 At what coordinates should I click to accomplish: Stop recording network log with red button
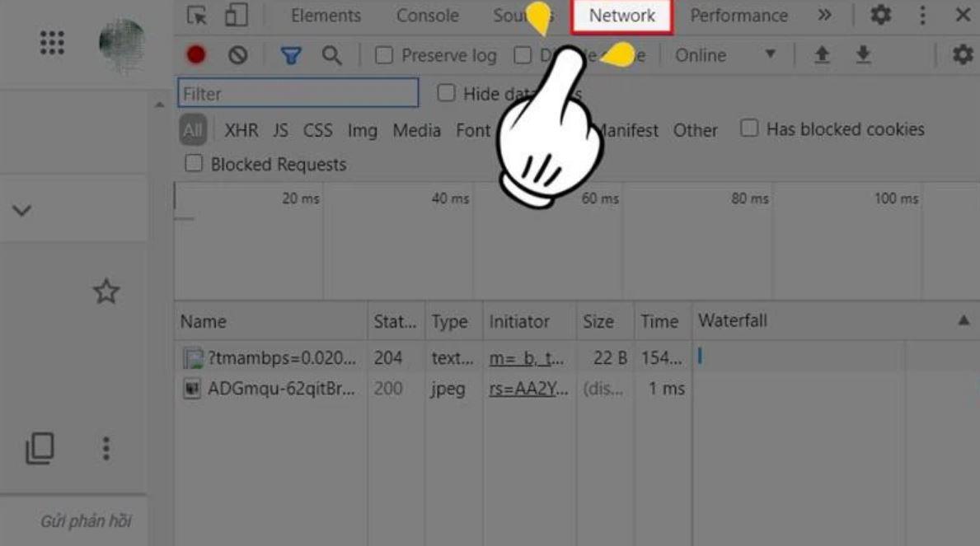tap(196, 55)
